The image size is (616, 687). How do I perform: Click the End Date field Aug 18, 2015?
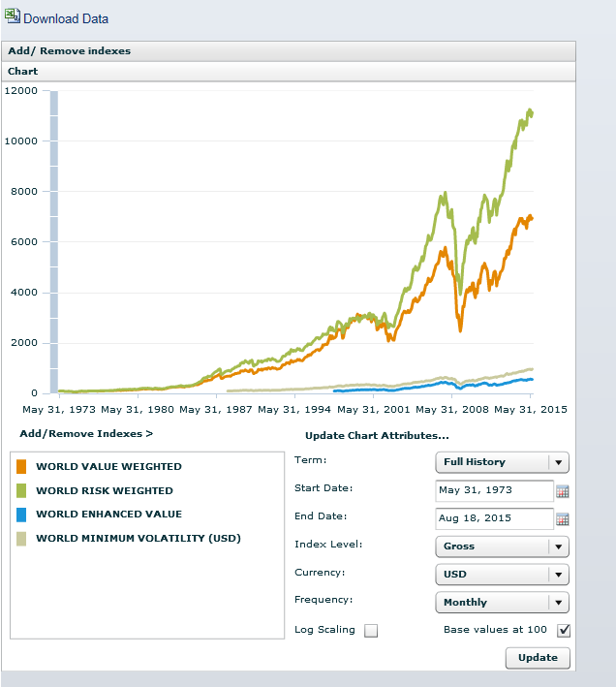tap(494, 518)
